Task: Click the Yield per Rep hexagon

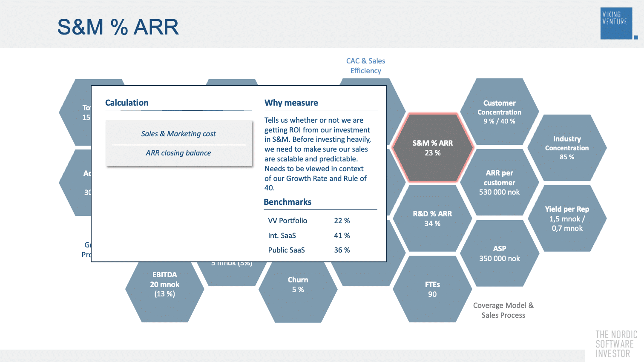Action: [x=567, y=218]
